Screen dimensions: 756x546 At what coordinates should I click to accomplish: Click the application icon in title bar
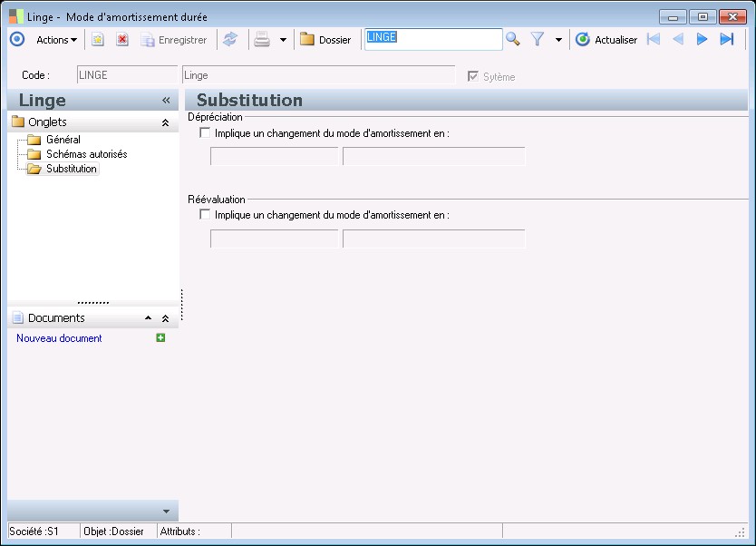click(x=16, y=16)
